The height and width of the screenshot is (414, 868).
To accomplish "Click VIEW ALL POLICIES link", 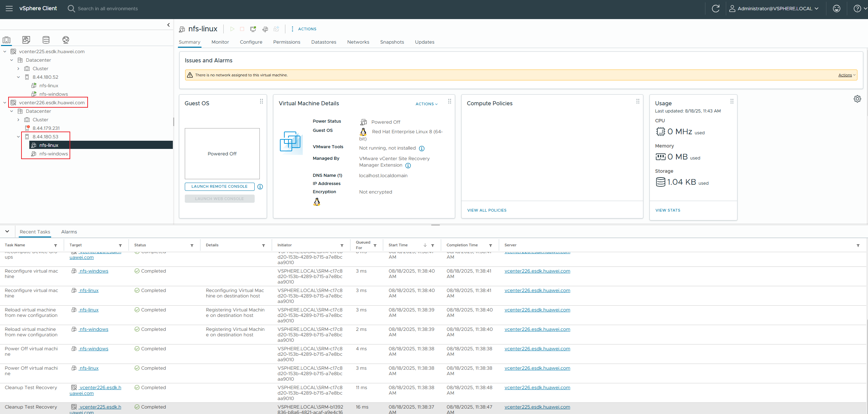I will 487,210.
